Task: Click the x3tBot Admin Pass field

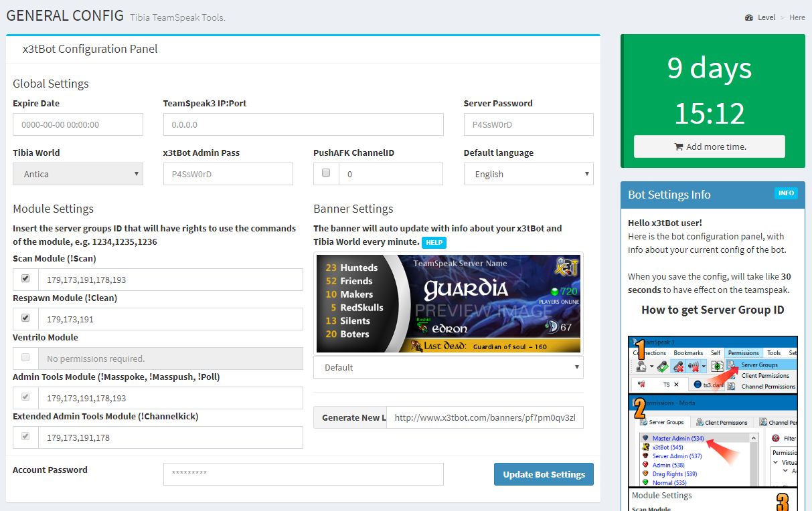Action: tap(228, 174)
